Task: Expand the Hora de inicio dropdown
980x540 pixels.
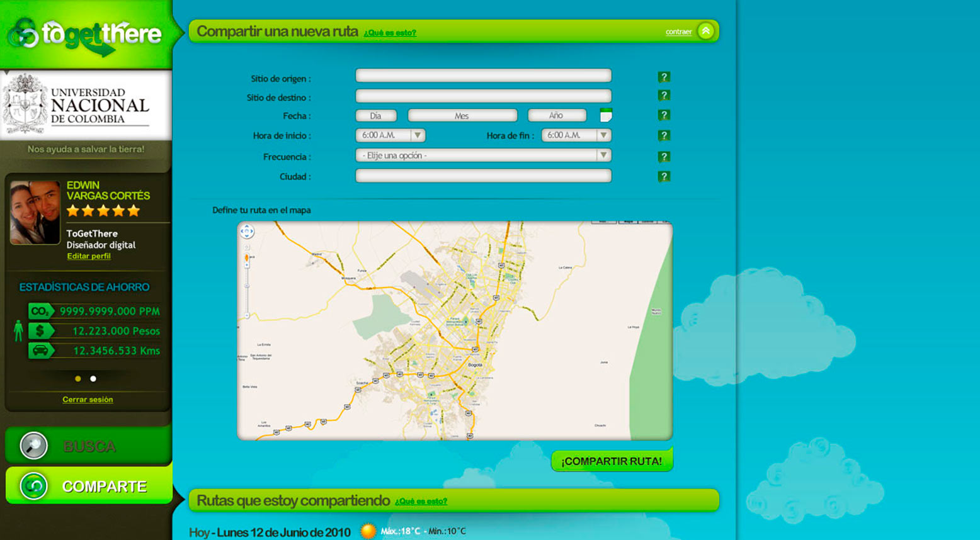Action: coord(417,135)
